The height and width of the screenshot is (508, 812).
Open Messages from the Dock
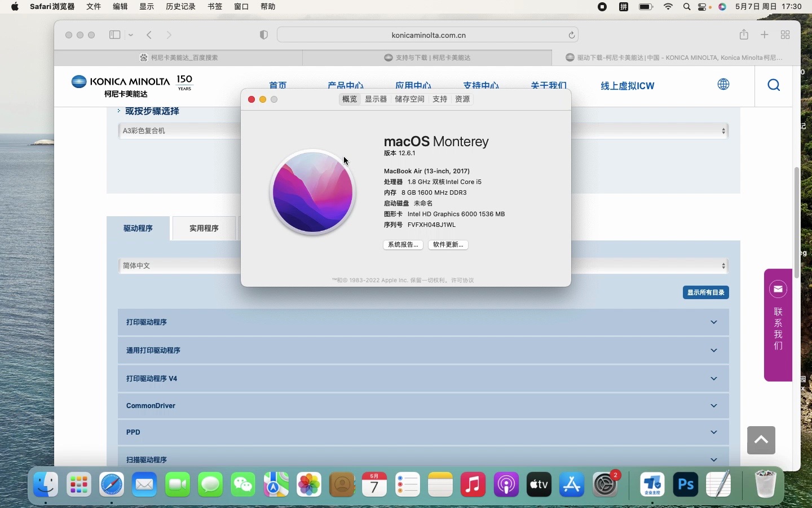pos(210,484)
